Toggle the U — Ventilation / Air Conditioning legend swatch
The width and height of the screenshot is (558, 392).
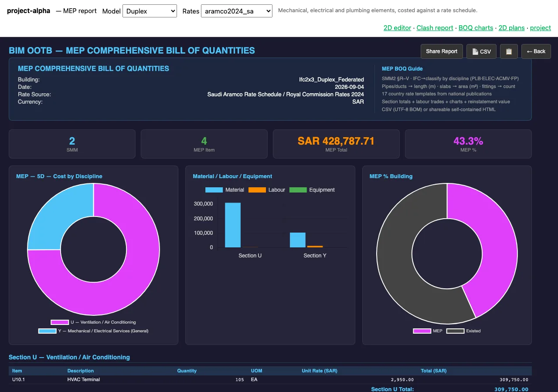pyautogui.click(x=60, y=322)
